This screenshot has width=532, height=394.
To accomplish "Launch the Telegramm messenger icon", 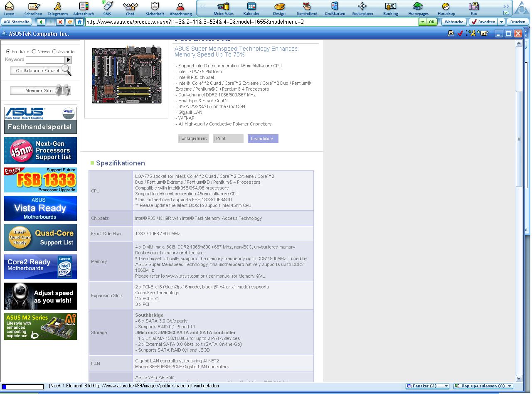I will point(58,6).
